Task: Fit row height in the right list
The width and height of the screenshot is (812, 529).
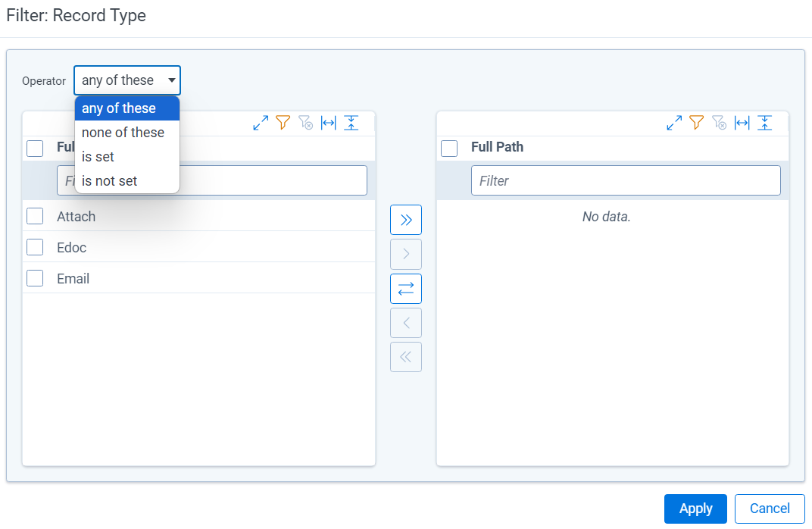Action: pyautogui.click(x=765, y=123)
